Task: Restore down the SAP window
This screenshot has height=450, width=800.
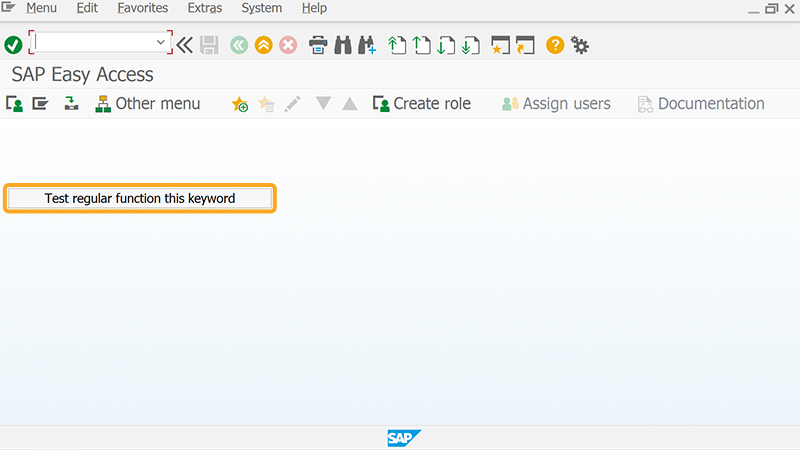Action: click(771, 9)
